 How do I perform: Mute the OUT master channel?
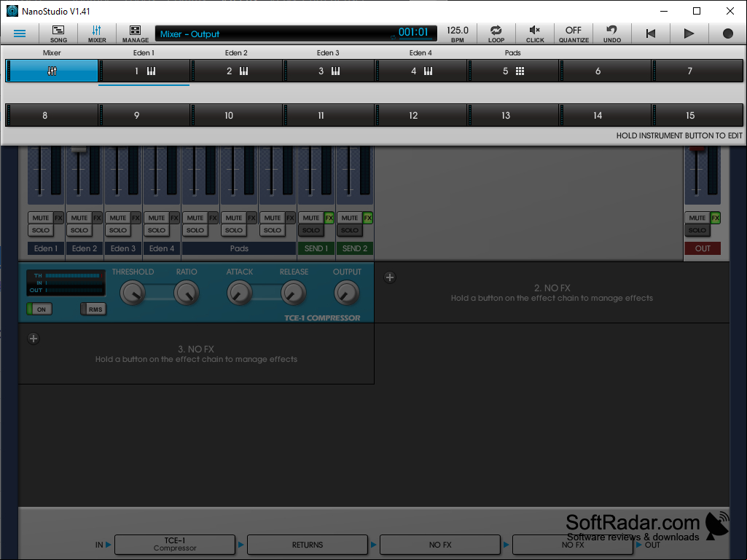click(697, 218)
